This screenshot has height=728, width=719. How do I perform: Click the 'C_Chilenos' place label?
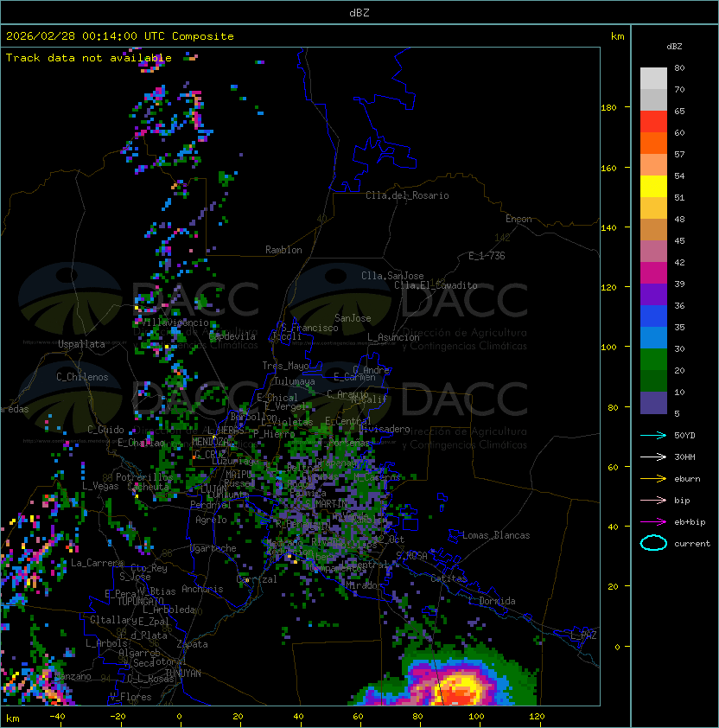coord(82,377)
